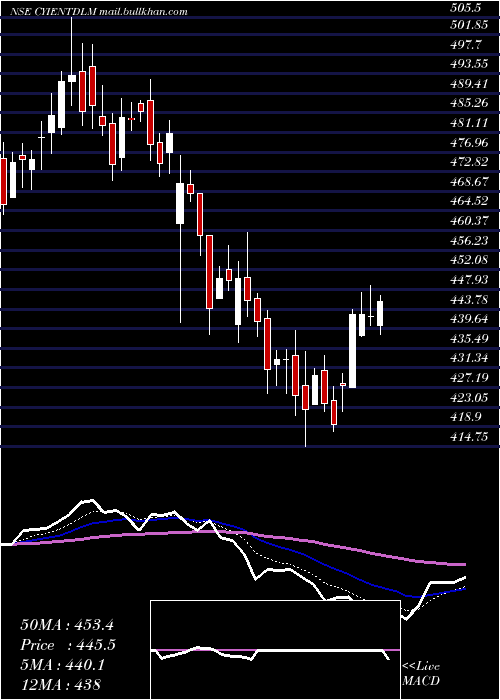Select the 476.96 price label

point(471,142)
